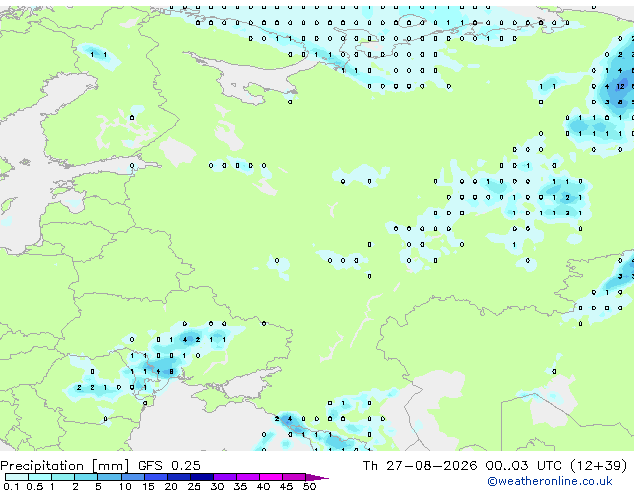634x490 pixels.
Task: Click the '25' legend scale label
Action: (x=194, y=486)
